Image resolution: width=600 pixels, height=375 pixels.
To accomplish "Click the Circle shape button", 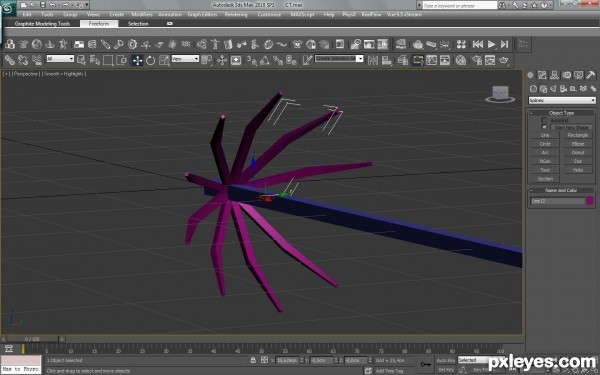I will (x=545, y=144).
